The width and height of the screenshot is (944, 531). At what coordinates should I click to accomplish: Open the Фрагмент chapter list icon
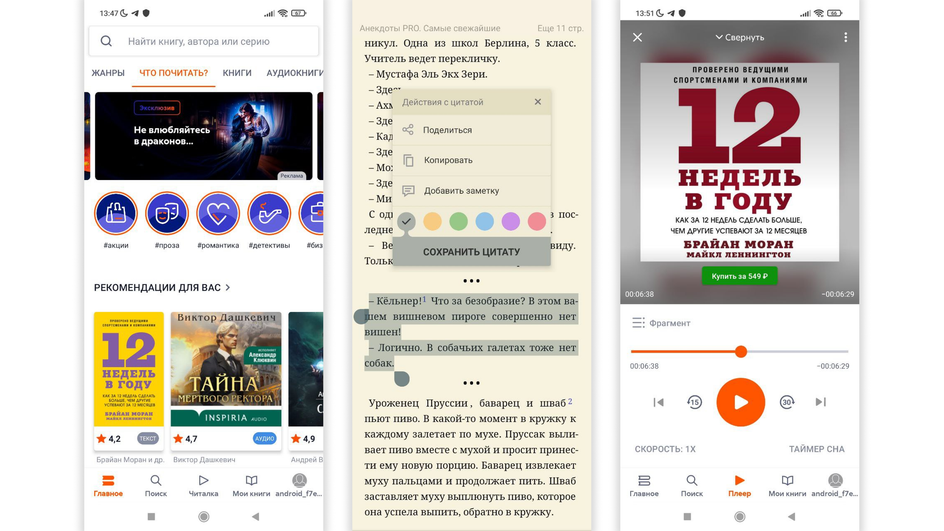[x=638, y=323]
